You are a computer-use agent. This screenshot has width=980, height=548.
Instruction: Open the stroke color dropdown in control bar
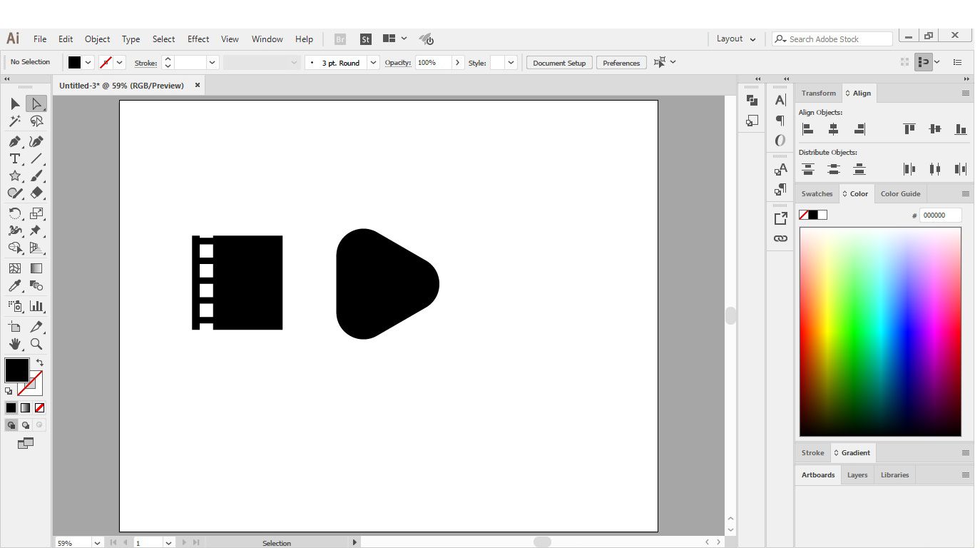pyautogui.click(x=120, y=63)
